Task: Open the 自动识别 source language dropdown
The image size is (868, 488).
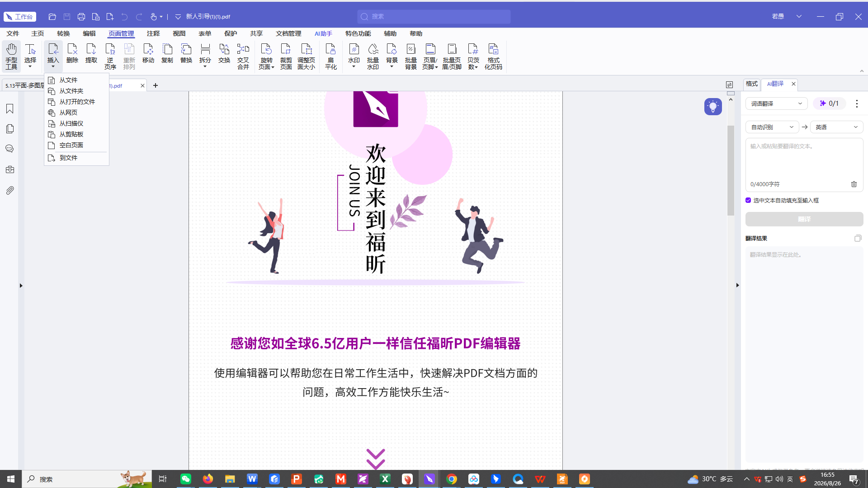Action: click(772, 127)
